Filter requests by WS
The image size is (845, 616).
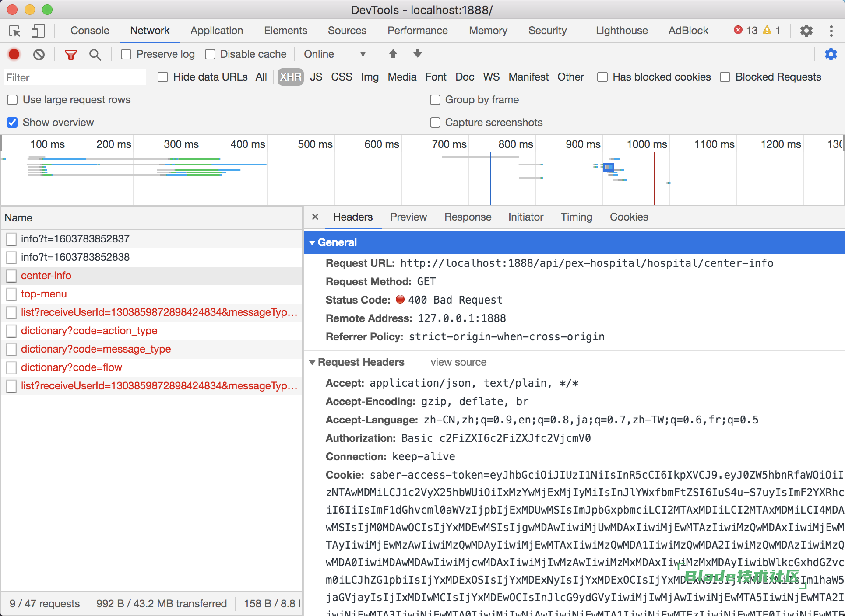[x=491, y=77]
